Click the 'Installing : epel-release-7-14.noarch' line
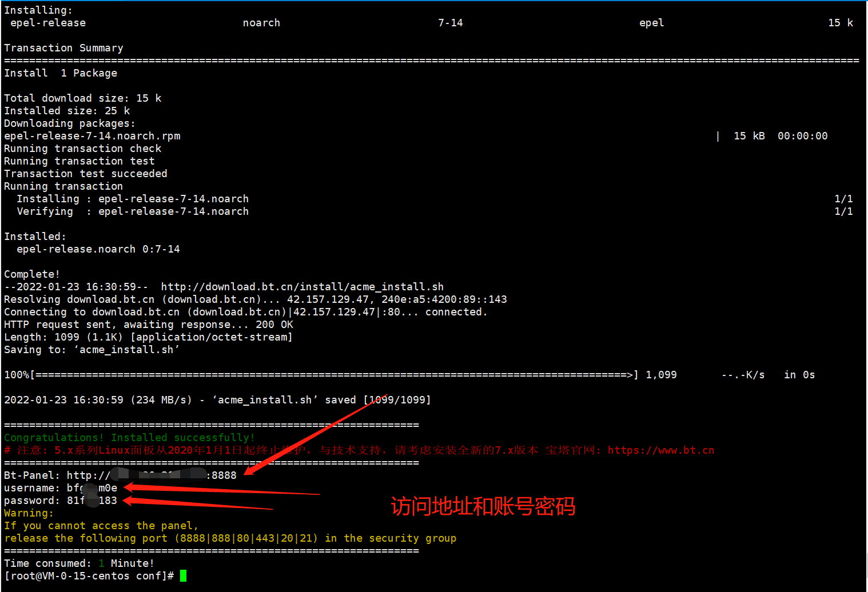 click(x=133, y=199)
